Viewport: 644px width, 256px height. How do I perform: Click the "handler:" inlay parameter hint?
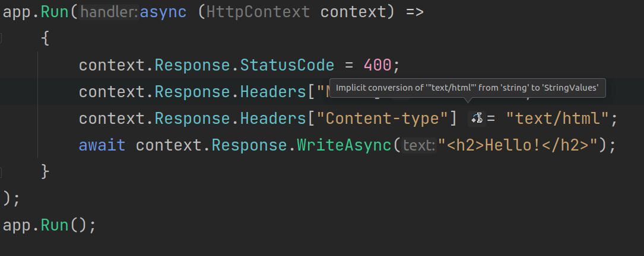109,12
